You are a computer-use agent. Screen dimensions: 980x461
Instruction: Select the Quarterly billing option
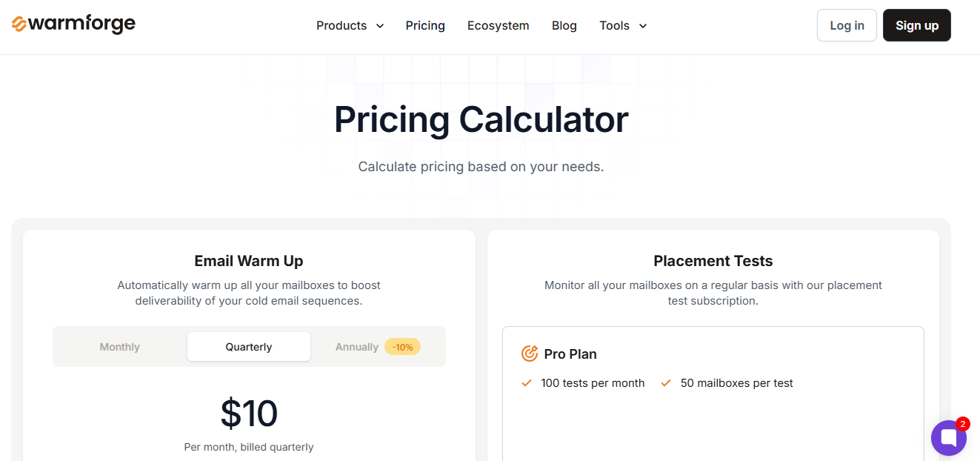(x=248, y=346)
